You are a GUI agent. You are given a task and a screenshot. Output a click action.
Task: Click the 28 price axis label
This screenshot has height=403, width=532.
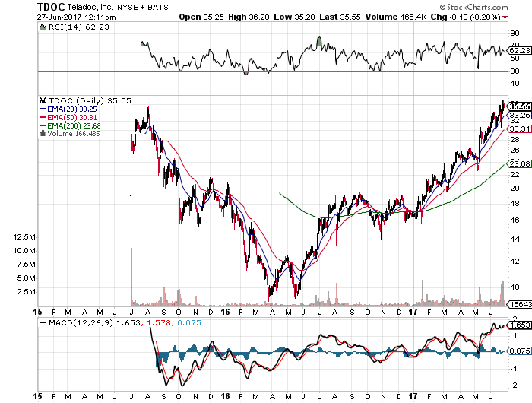(515, 140)
